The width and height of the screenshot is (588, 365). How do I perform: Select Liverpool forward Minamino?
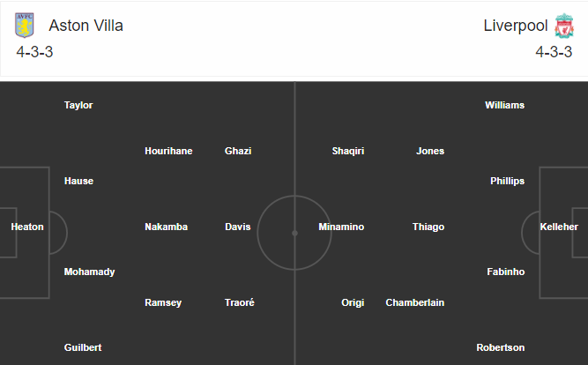click(341, 227)
